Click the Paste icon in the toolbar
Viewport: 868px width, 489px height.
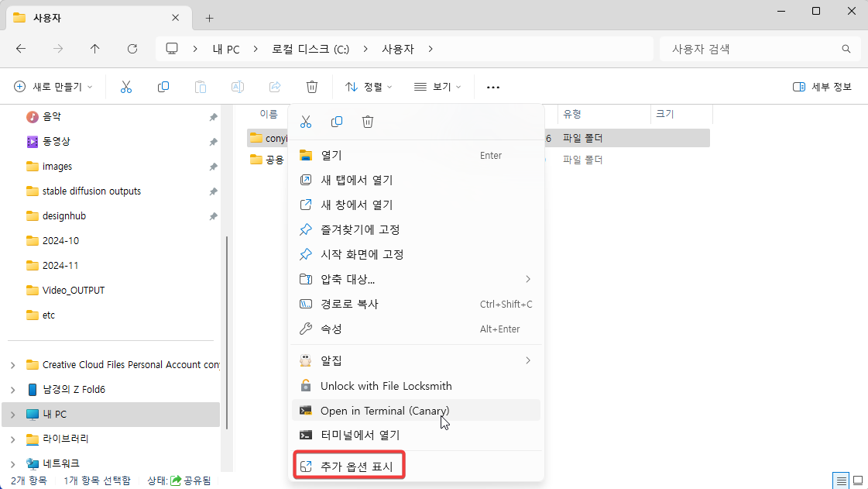coord(201,87)
